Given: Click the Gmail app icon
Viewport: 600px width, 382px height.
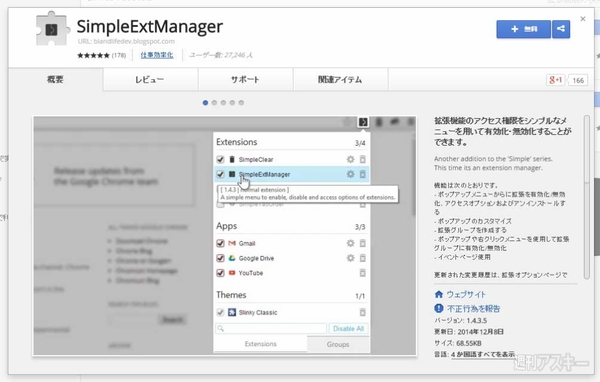Looking at the screenshot, I should (x=232, y=243).
